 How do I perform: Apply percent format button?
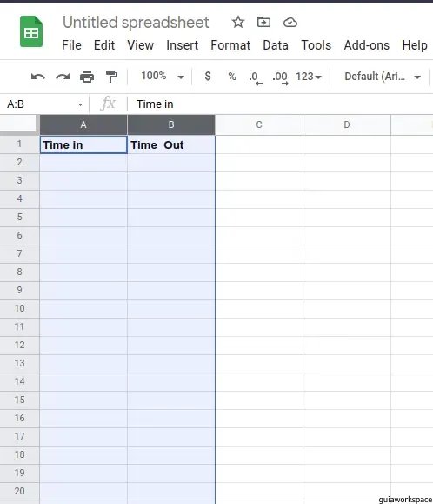[232, 77]
